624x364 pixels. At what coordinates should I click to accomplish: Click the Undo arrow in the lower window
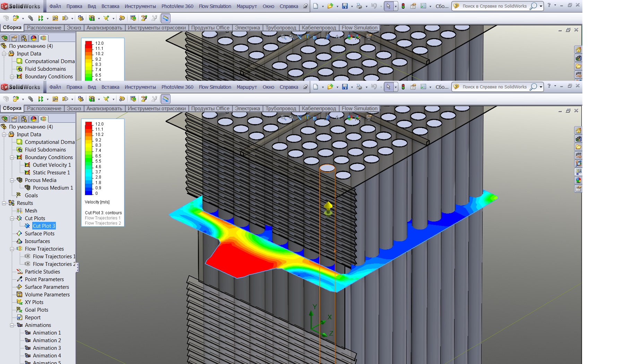374,87
